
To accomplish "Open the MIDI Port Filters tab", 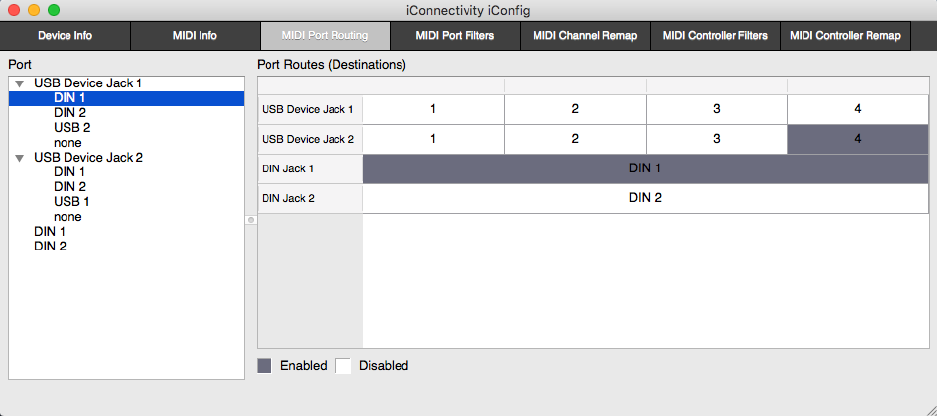I will click(455, 36).
